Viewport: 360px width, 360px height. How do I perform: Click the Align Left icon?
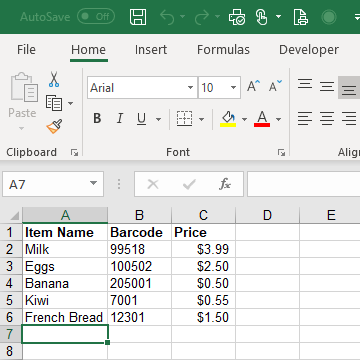(305, 118)
